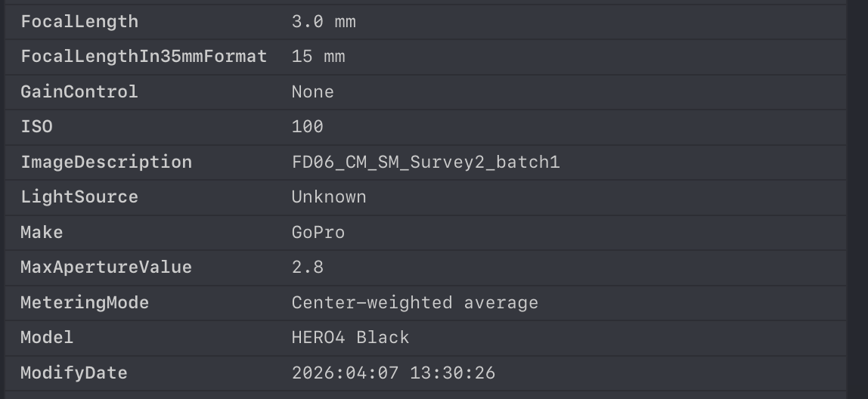Select the ModifyDate timestamp value
The image size is (868, 399).
[393, 373]
